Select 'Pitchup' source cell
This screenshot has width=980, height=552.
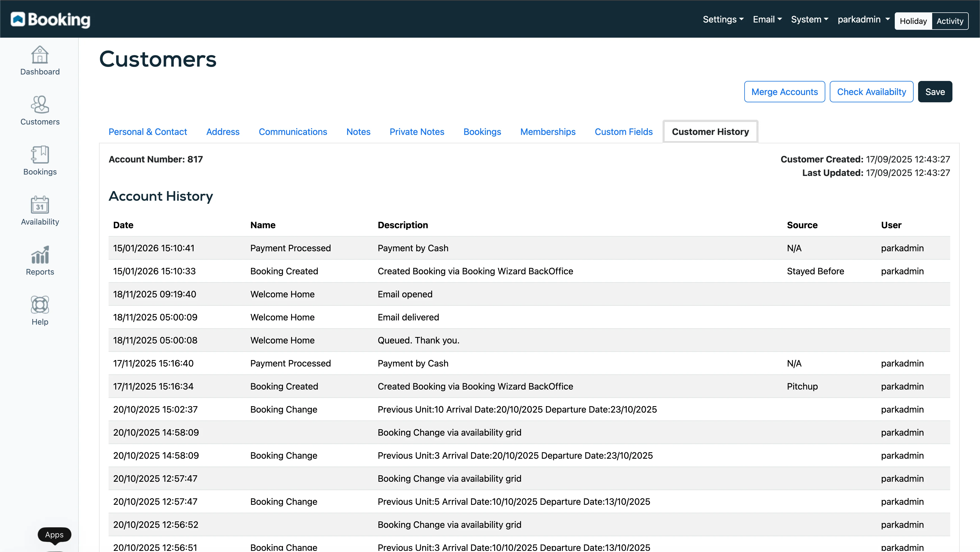click(802, 386)
